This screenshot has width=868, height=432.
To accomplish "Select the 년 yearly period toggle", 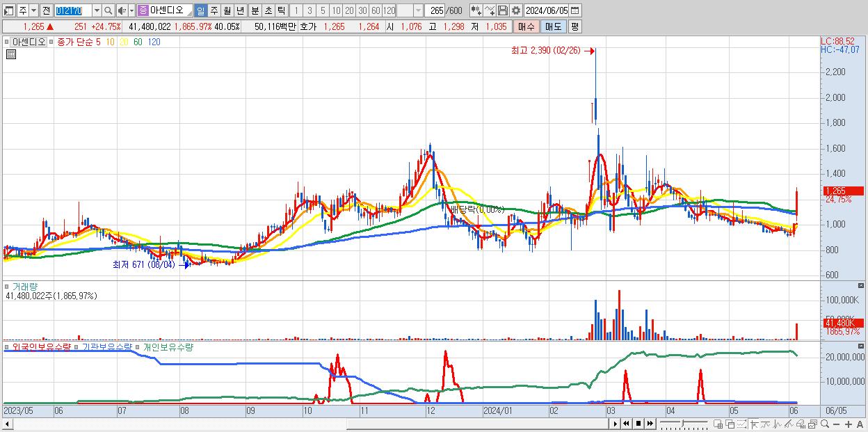I will pyautogui.click(x=240, y=10).
